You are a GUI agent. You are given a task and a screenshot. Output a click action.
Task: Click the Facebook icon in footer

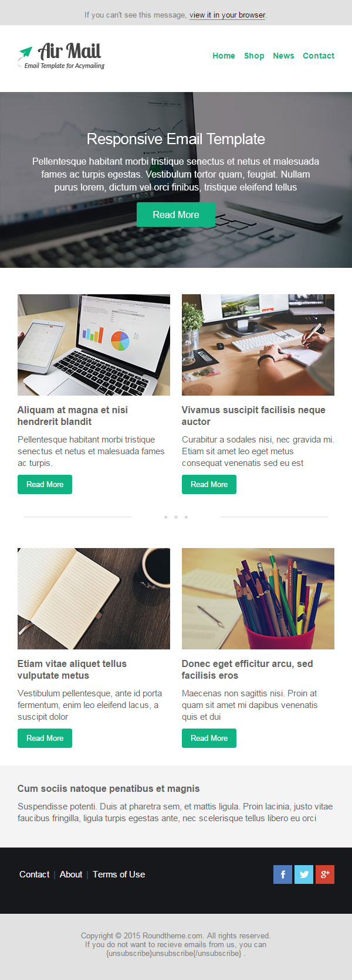[283, 874]
